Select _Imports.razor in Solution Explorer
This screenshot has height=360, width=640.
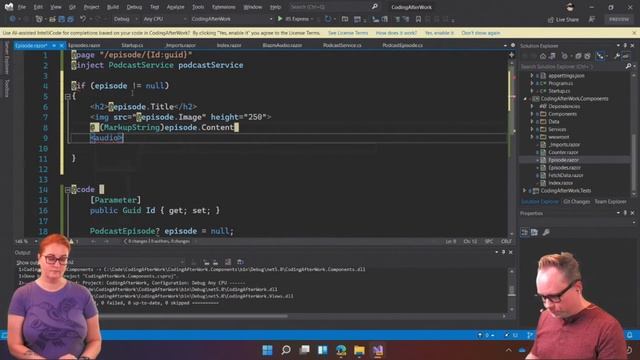564,144
